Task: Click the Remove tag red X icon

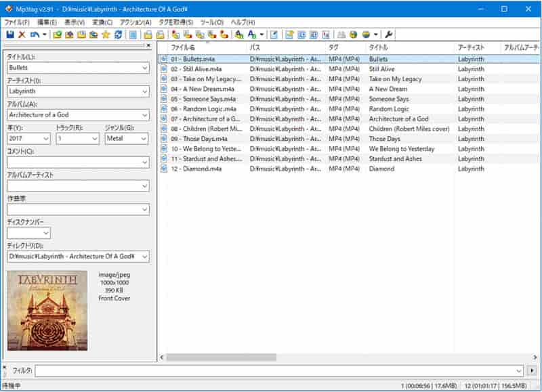Action: (21, 34)
